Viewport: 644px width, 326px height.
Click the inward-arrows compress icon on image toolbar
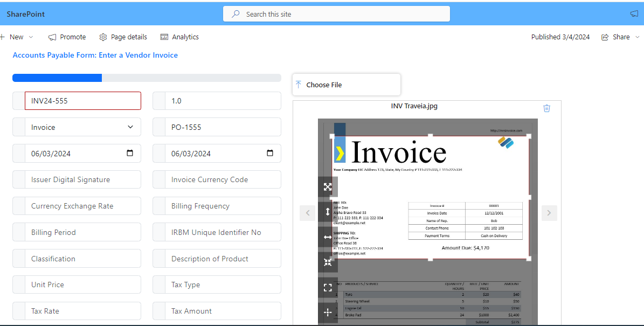328,262
